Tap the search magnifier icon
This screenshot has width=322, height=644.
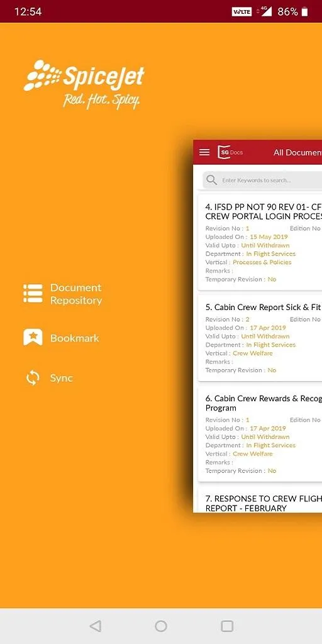click(211, 180)
